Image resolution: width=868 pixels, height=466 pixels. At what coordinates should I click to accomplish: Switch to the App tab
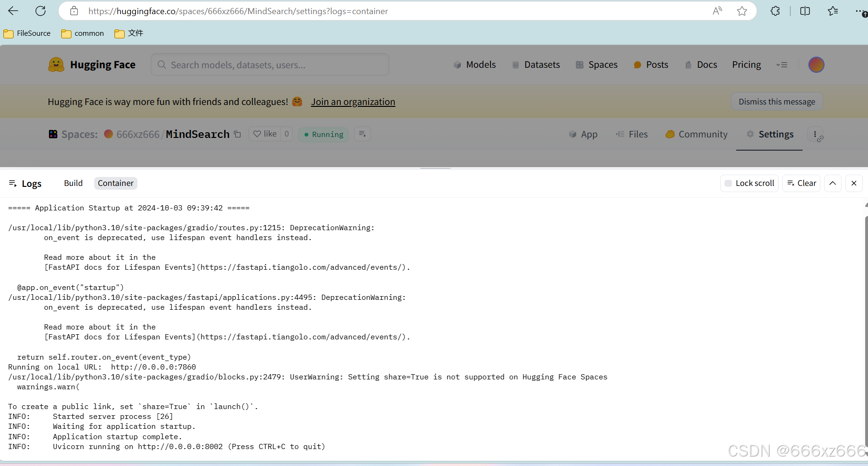click(x=583, y=134)
